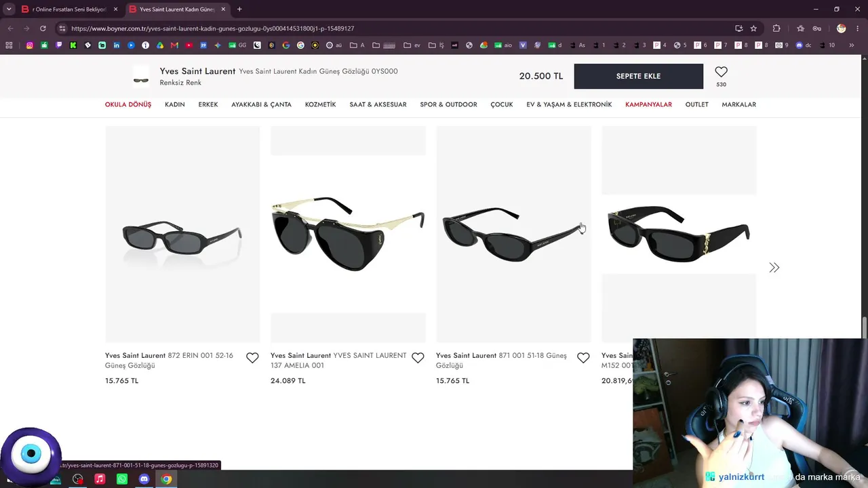Screen dimensions: 868x488
Task: Open OBS Studio from the taskbar
Action: pyautogui.click(x=78, y=479)
